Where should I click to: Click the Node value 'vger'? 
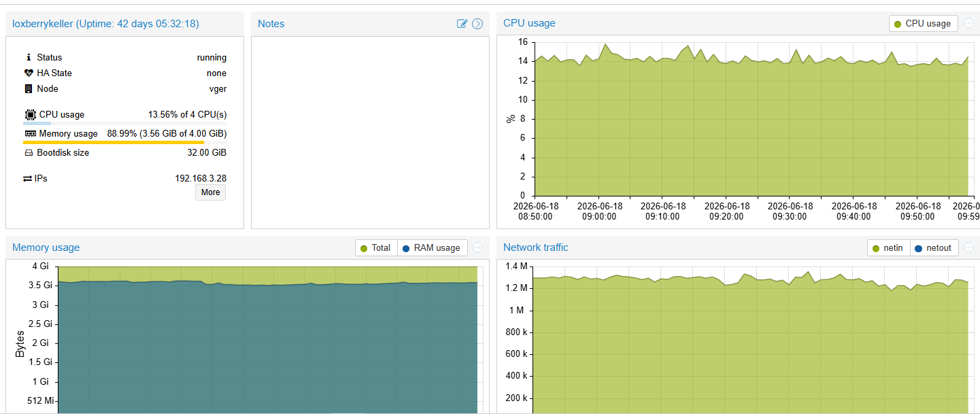(x=218, y=89)
